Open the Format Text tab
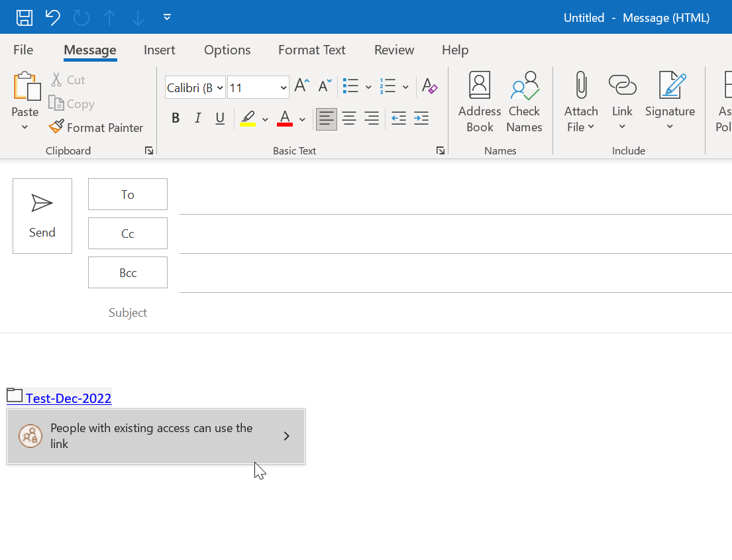The width and height of the screenshot is (732, 560). point(312,50)
